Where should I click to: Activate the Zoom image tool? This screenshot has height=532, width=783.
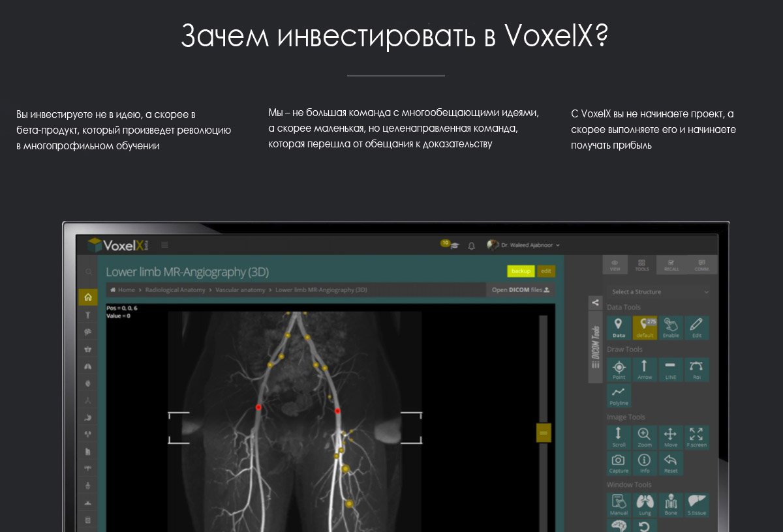pyautogui.click(x=645, y=437)
